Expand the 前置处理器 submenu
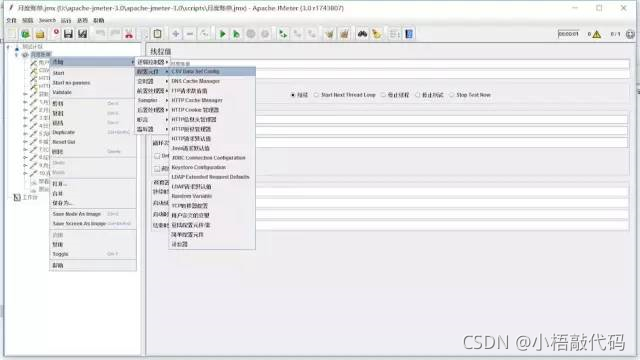The height and width of the screenshot is (360, 640). point(152,91)
